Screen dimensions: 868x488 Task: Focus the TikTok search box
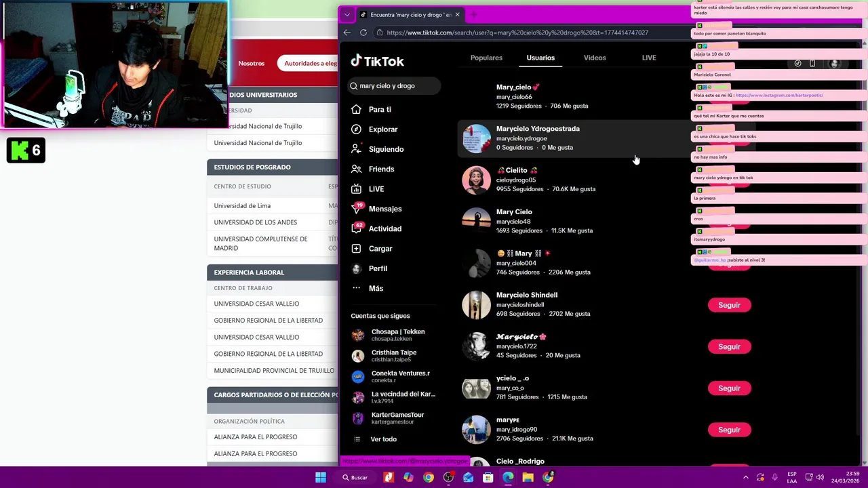[x=395, y=86]
